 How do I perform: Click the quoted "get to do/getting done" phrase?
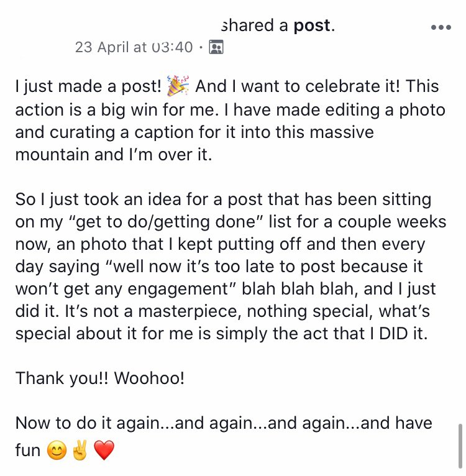pyautogui.click(x=166, y=222)
